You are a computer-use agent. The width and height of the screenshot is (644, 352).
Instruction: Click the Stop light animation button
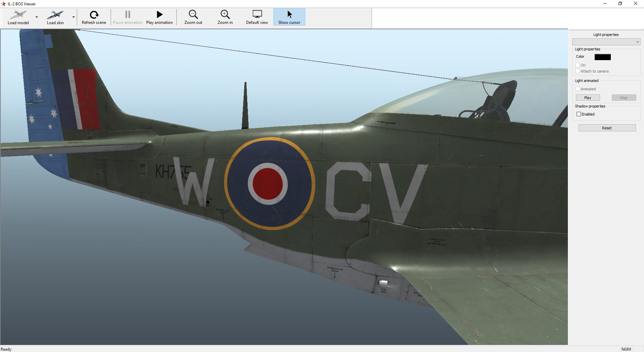coord(624,98)
